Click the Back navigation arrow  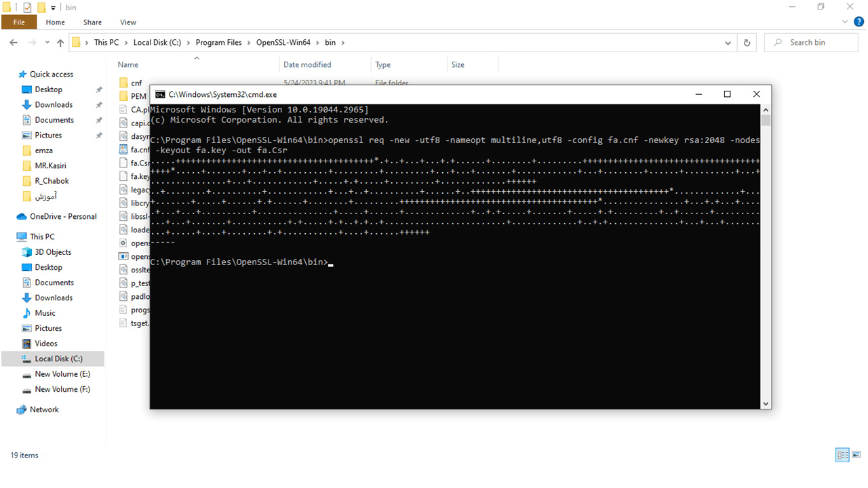14,43
